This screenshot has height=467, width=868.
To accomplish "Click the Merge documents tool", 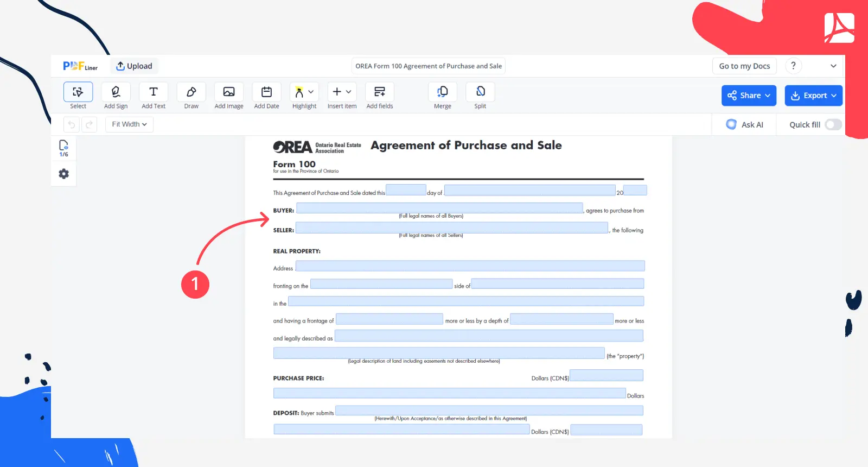I will point(443,92).
